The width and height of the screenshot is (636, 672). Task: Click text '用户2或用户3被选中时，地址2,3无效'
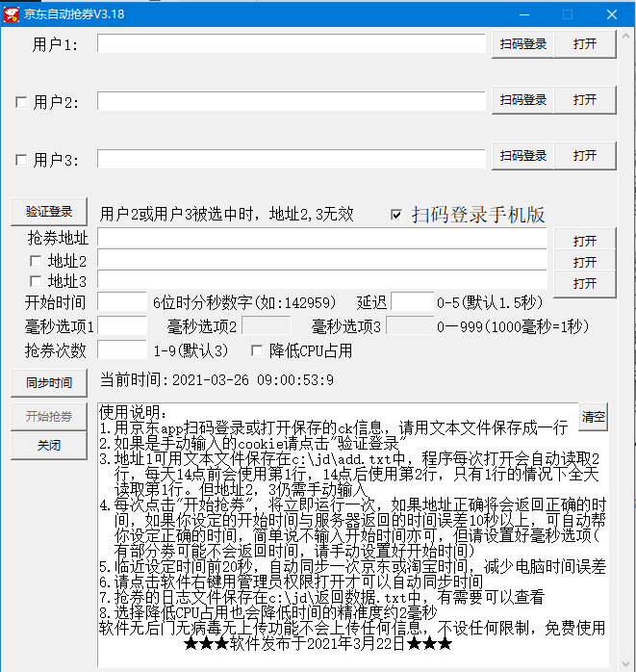(226, 214)
